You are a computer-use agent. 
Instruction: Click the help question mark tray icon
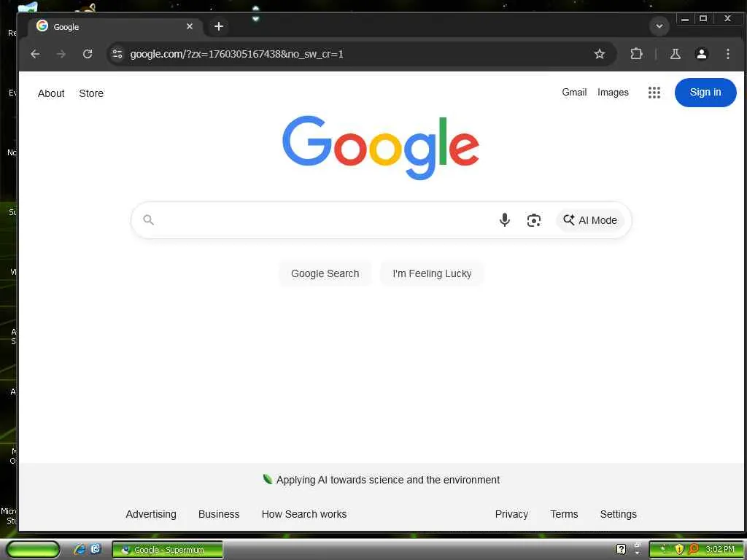621,550
